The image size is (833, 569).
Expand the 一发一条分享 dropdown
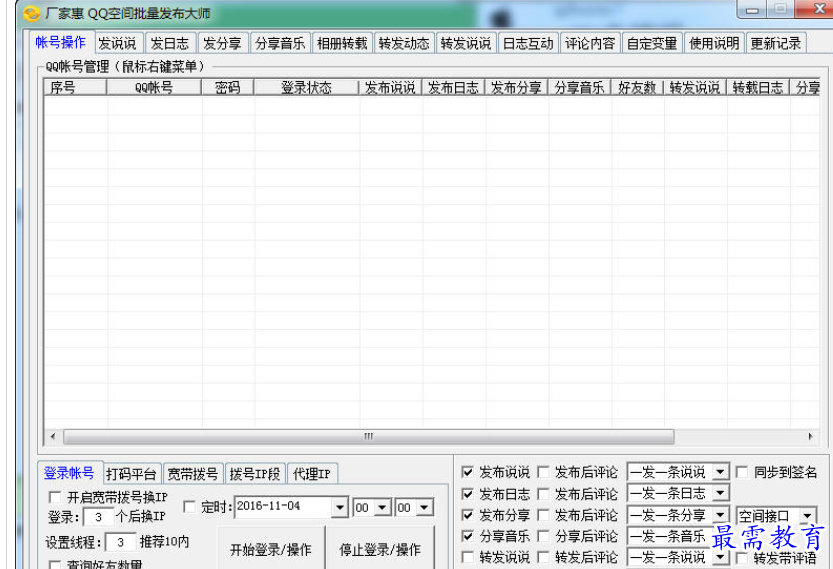pyautogui.click(x=720, y=515)
